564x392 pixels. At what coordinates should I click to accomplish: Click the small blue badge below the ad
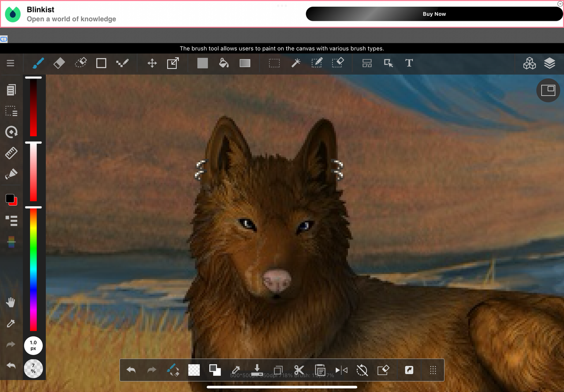click(4, 39)
